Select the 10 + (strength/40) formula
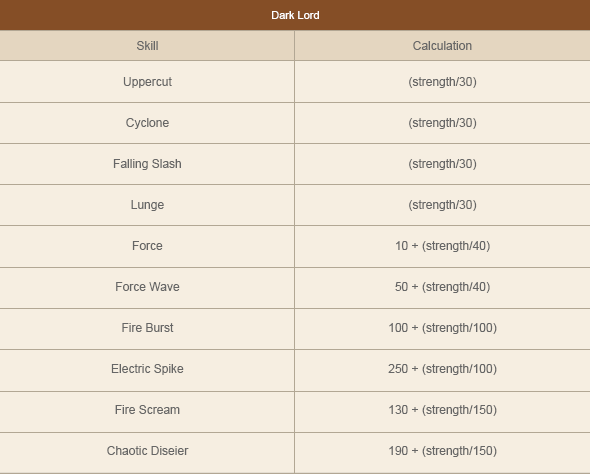The image size is (590, 474). (x=442, y=246)
